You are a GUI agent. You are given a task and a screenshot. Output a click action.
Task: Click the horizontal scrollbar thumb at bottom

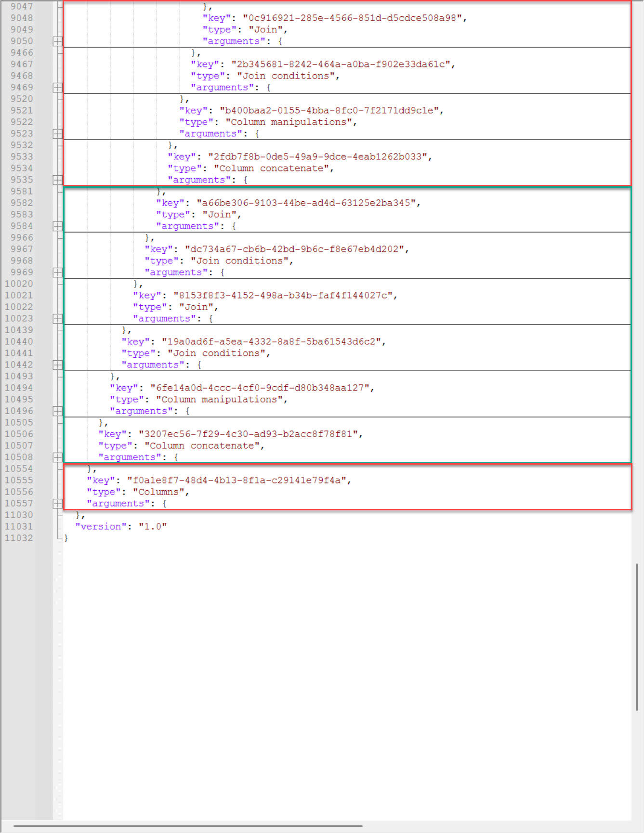click(188, 826)
